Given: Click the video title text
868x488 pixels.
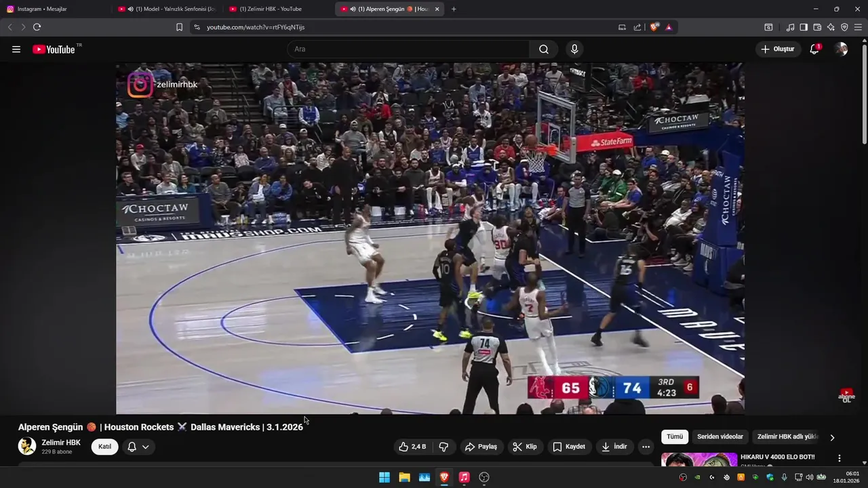Looking at the screenshot, I should click(161, 427).
